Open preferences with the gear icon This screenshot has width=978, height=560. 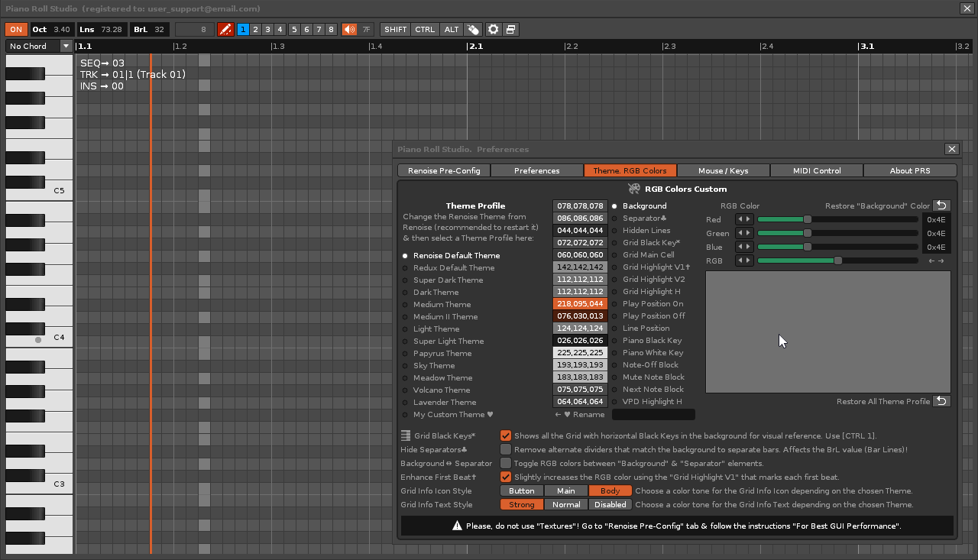494,30
